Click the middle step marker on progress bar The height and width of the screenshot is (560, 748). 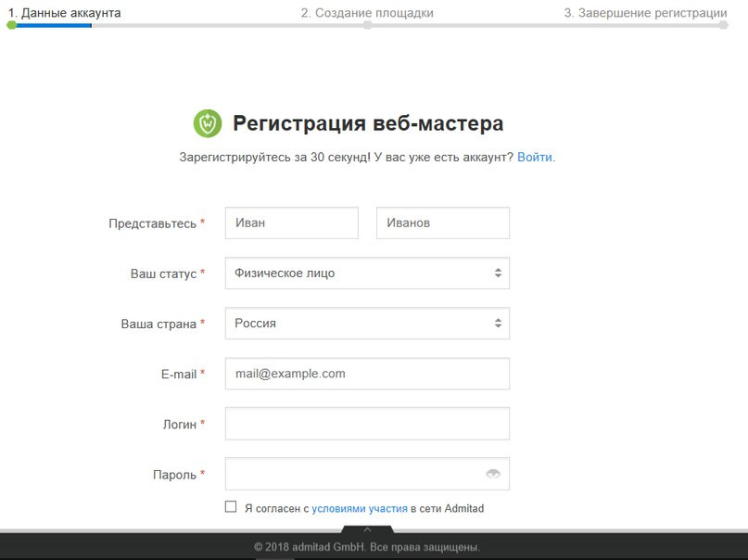[x=367, y=25]
